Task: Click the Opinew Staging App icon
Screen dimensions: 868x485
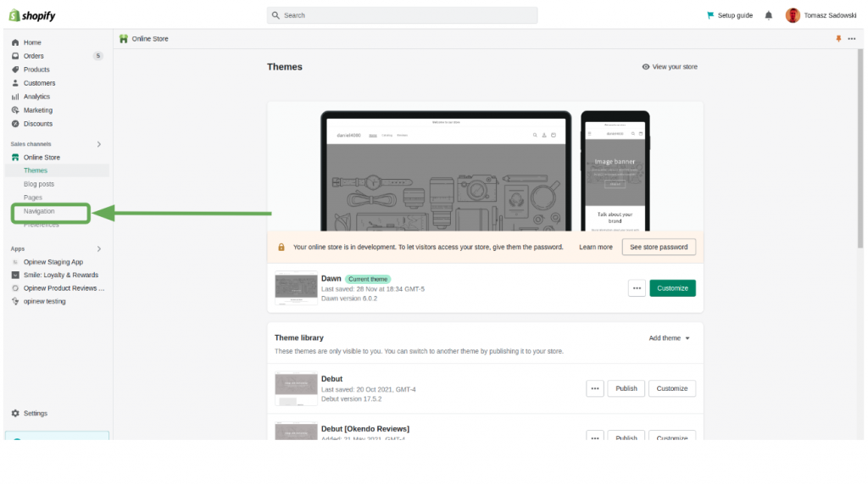Action: 15,262
